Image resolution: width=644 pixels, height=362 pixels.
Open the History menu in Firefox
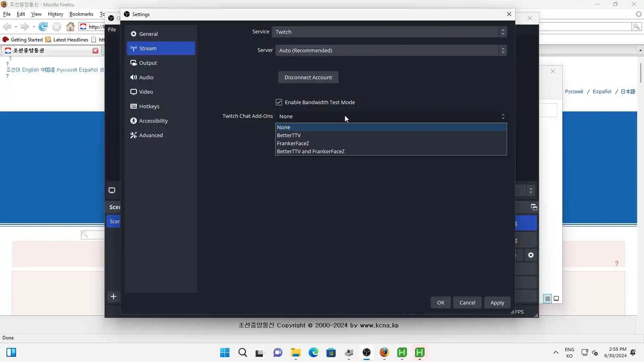[56, 14]
